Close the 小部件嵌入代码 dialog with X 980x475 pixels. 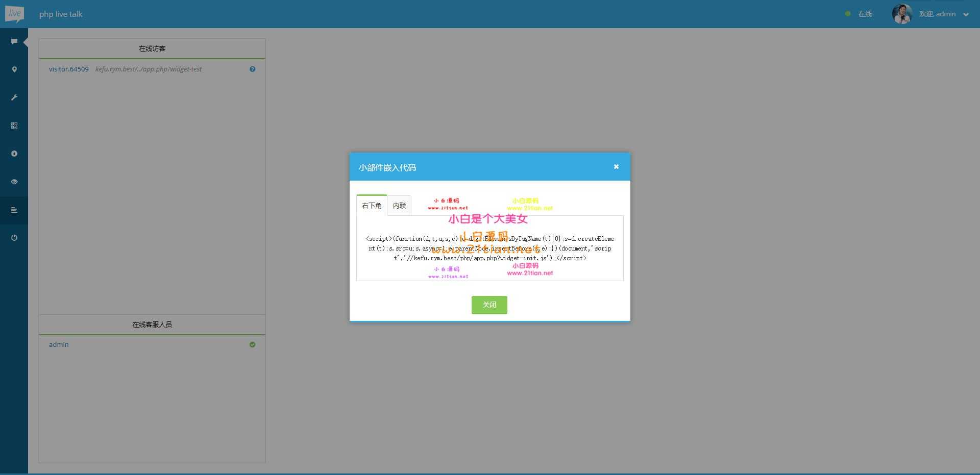(616, 166)
